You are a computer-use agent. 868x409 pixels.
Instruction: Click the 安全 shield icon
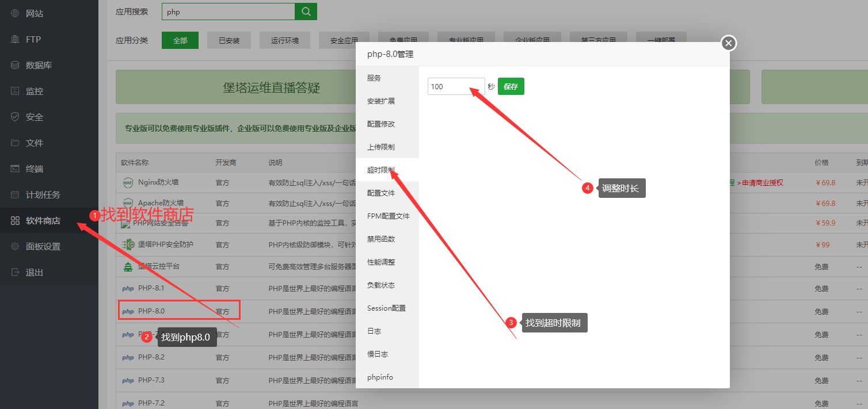pos(15,117)
